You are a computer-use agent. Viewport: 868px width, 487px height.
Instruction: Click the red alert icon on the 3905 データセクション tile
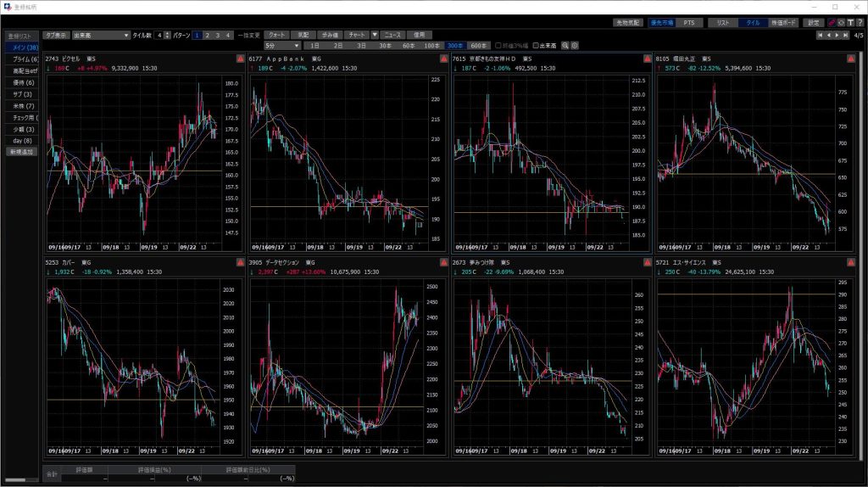443,263
